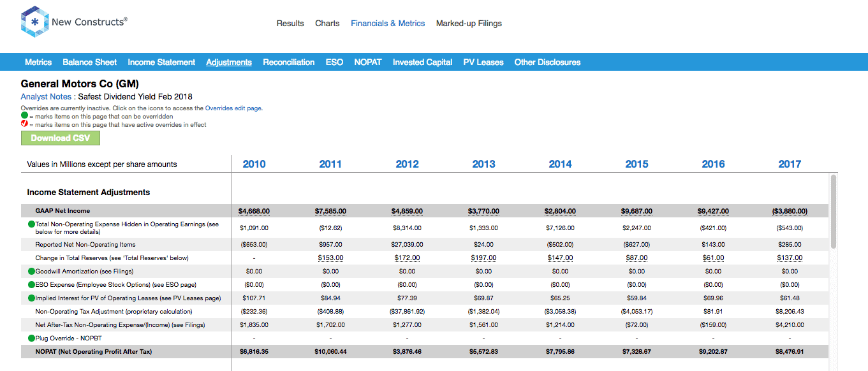Click the General Motors Co (GM) heading
Image resolution: width=868 pixels, height=371 pixels.
(80, 84)
